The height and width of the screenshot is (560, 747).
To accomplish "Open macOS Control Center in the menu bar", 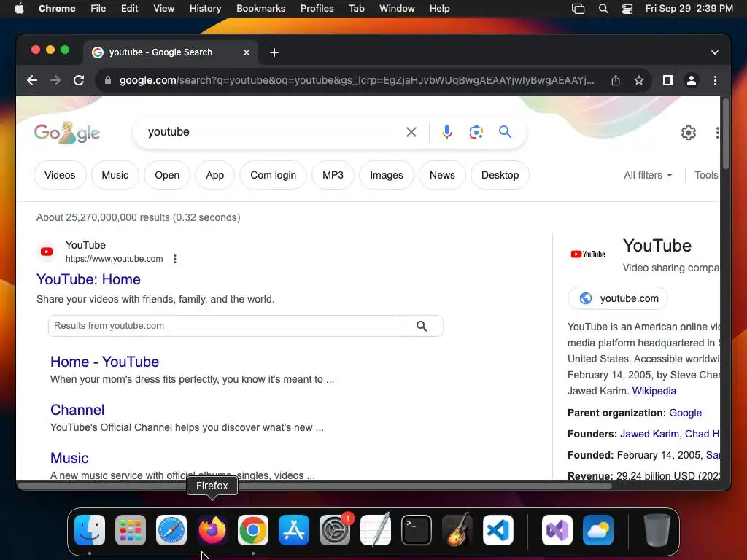I will point(627,9).
